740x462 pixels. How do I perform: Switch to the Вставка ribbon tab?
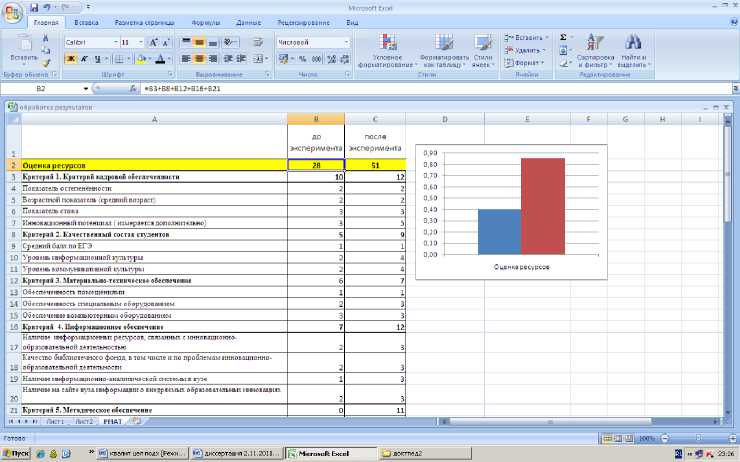[86, 21]
